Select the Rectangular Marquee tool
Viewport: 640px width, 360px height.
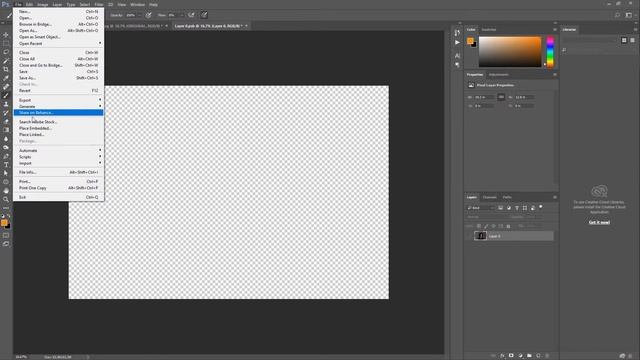[6, 43]
